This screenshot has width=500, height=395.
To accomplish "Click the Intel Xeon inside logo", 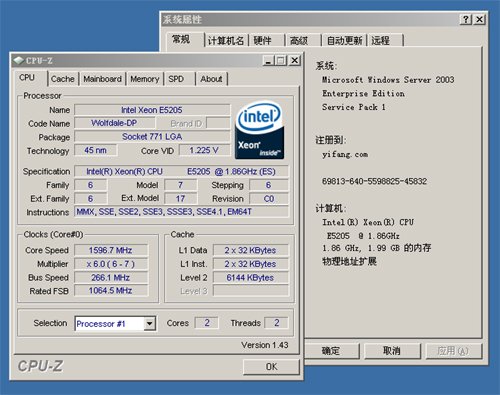I will [x=260, y=130].
